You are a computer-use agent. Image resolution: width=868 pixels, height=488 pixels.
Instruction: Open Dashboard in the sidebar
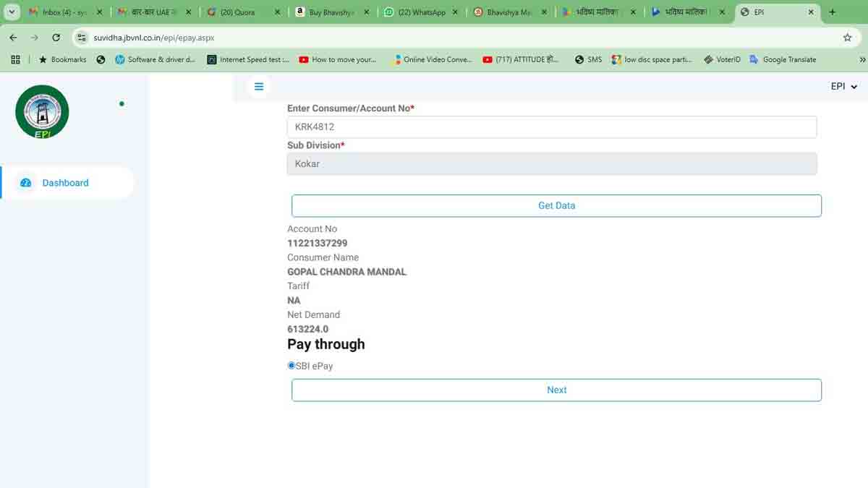(x=65, y=183)
